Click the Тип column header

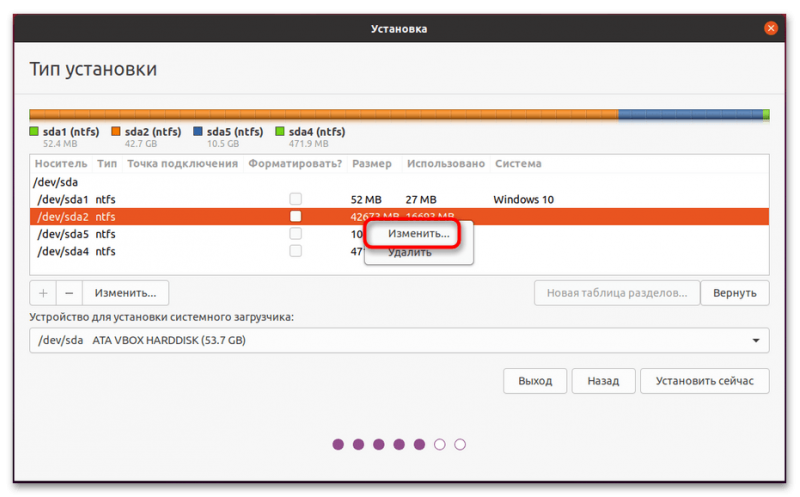pos(107,164)
